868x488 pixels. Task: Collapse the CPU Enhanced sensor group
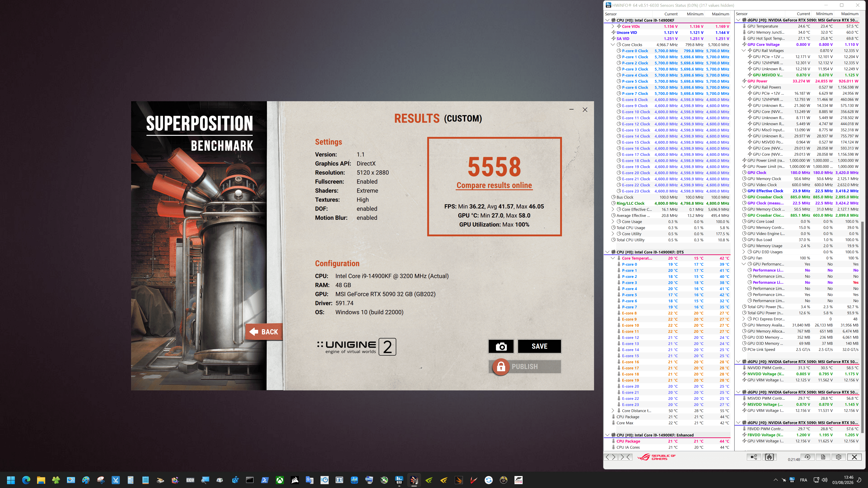(x=608, y=435)
